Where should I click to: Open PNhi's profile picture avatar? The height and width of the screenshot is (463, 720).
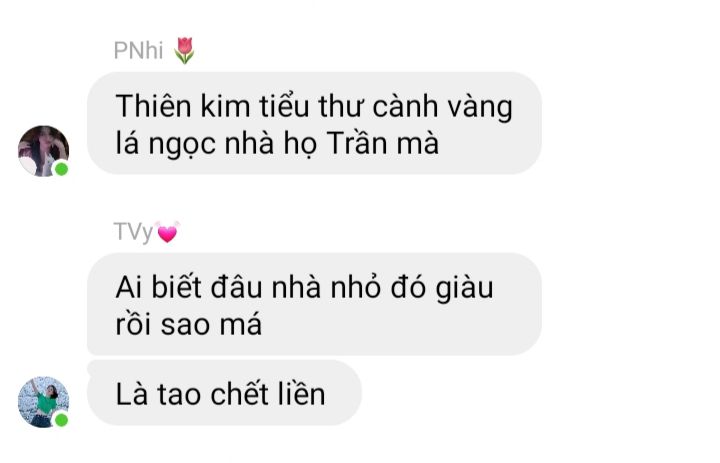(43, 151)
